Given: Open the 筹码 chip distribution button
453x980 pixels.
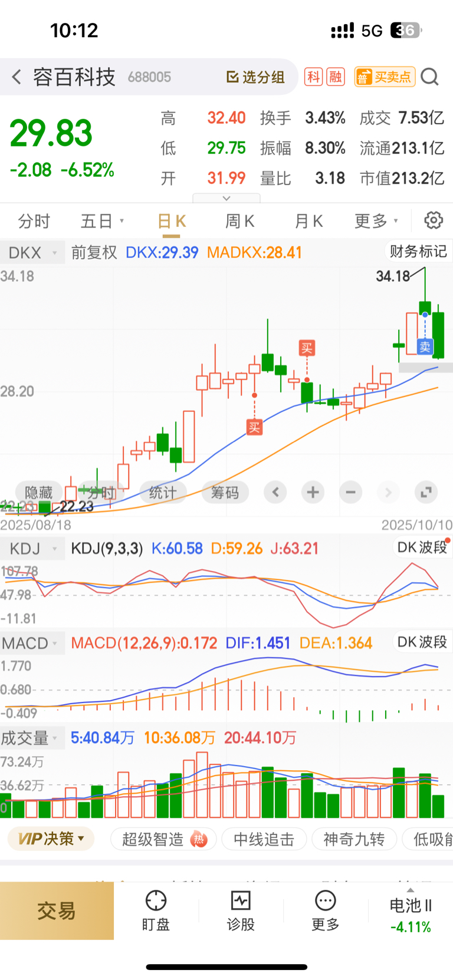Looking at the screenshot, I should [x=225, y=492].
